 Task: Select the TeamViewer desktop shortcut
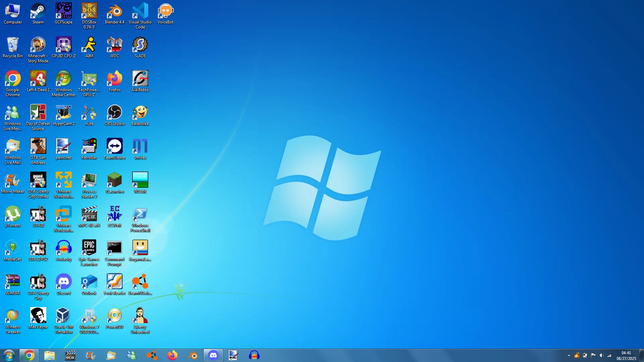pos(114,147)
